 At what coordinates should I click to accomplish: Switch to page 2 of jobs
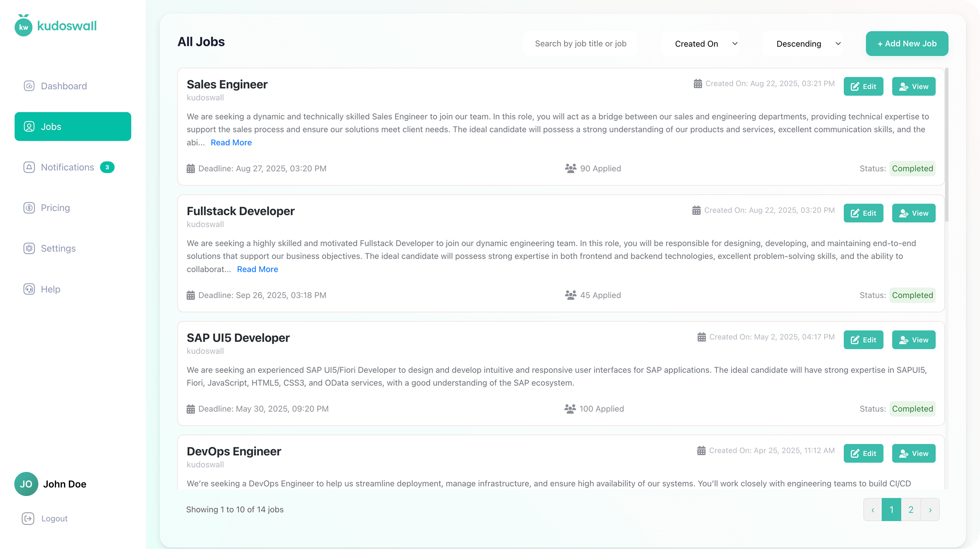pyautogui.click(x=911, y=510)
